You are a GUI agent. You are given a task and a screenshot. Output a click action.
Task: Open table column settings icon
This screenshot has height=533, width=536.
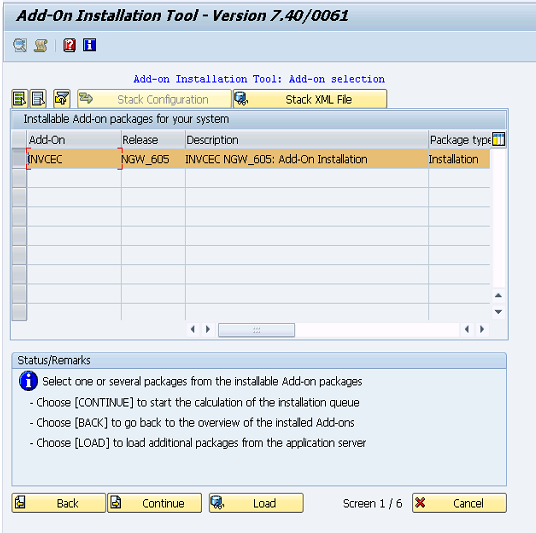(x=498, y=139)
